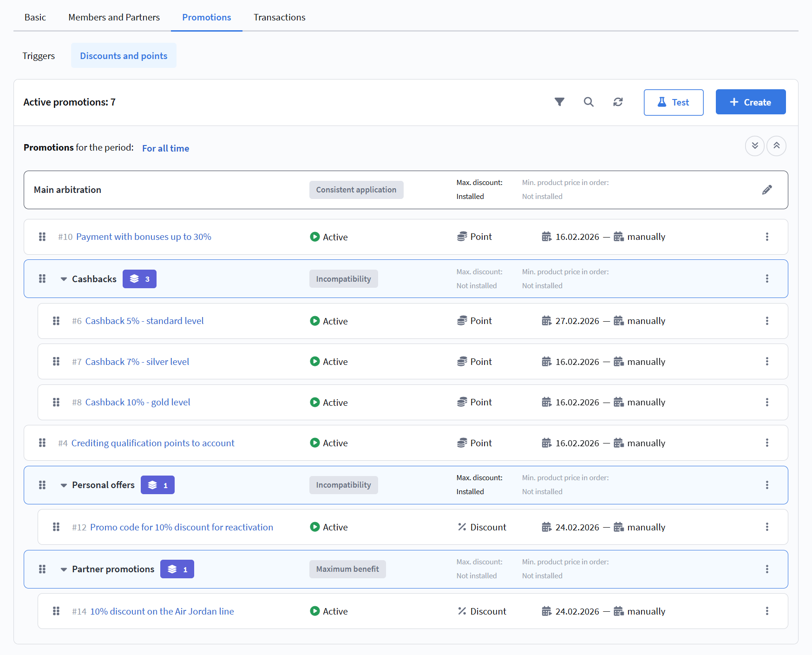Collapse the Cashbacks group

coord(64,279)
